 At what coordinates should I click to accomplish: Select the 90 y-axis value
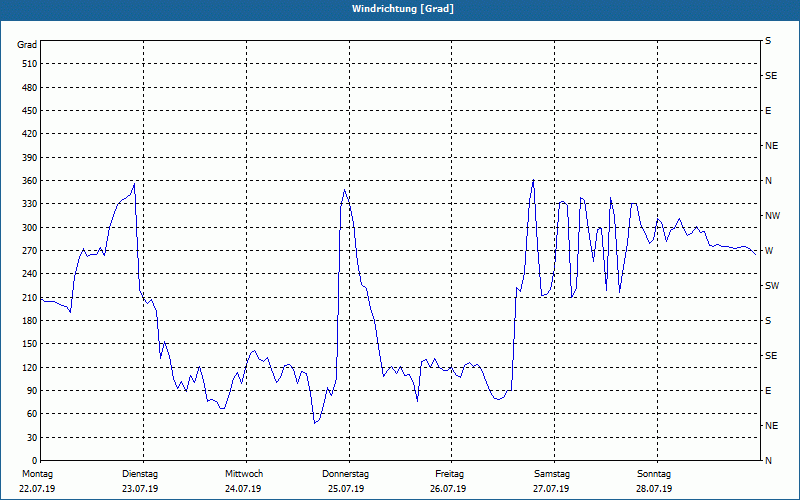(x=32, y=391)
